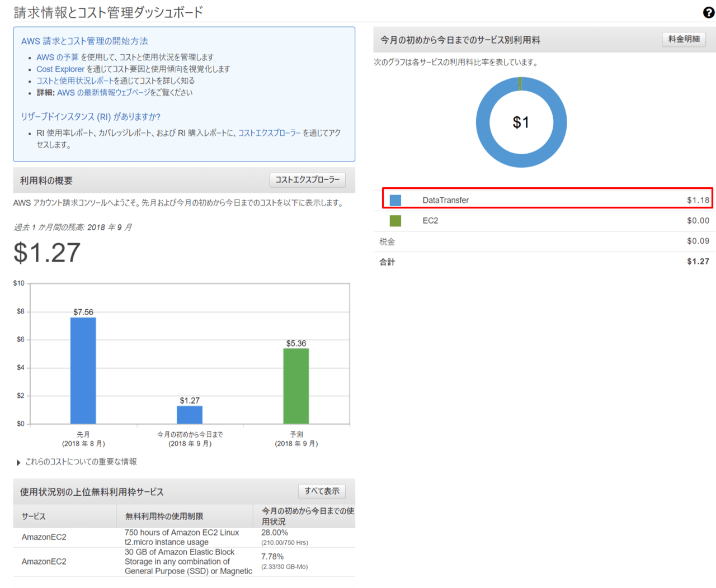Click the $1.27 month-to-date bar
This screenshot has width=716, height=588.
click(x=190, y=415)
